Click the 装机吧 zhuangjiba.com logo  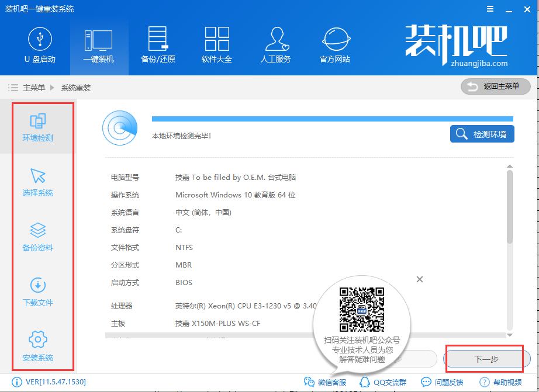[x=456, y=46]
